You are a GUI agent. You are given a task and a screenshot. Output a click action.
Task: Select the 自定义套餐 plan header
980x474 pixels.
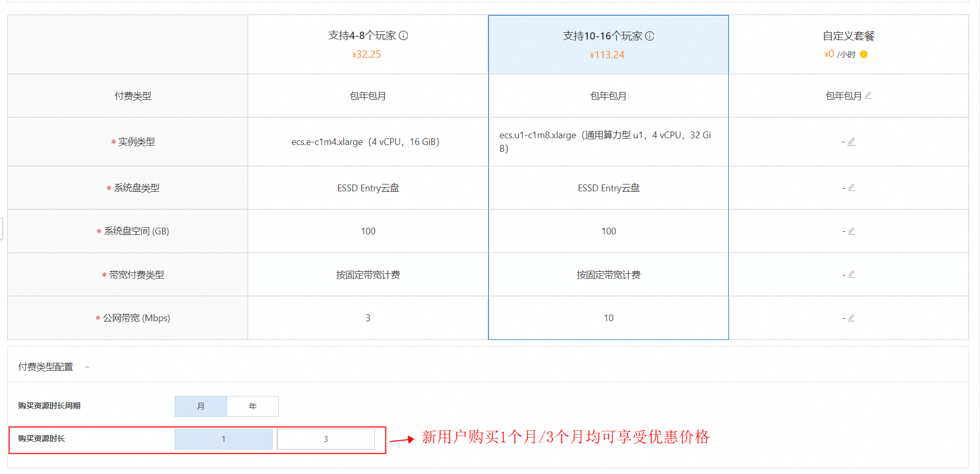[x=849, y=45]
